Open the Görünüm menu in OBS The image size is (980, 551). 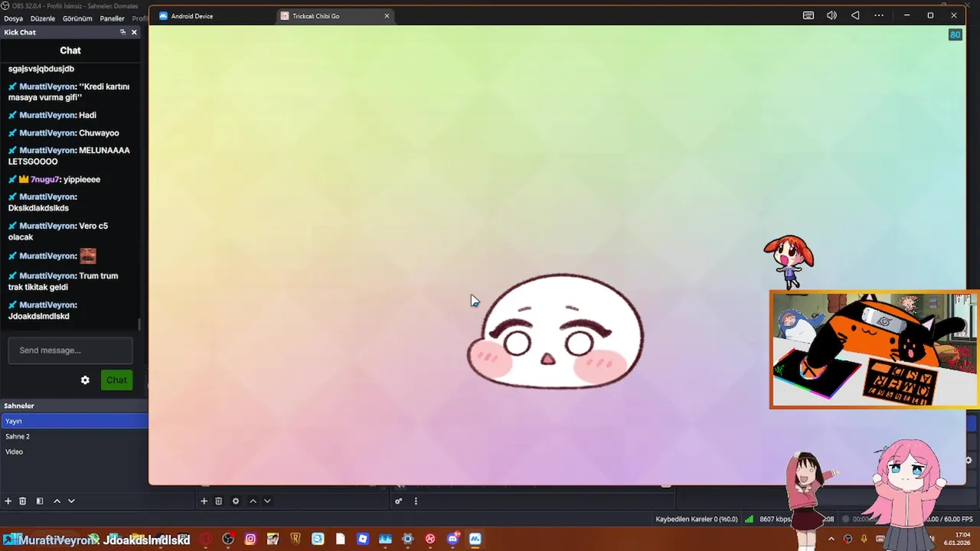77,18
